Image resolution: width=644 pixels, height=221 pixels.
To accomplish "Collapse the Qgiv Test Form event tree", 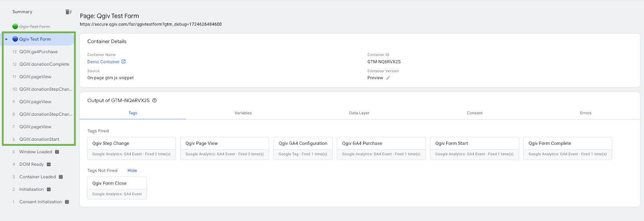I will (6, 40).
